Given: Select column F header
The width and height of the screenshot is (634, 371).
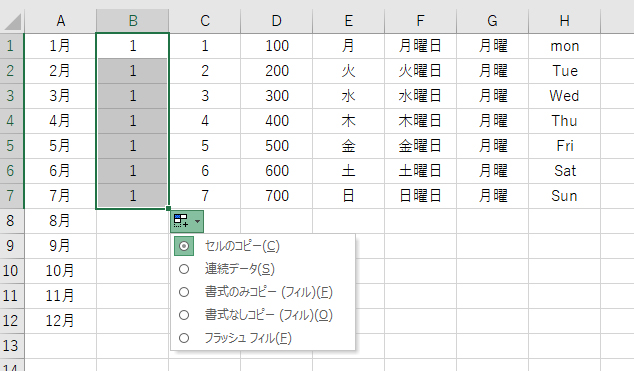Looking at the screenshot, I should (421, 21).
